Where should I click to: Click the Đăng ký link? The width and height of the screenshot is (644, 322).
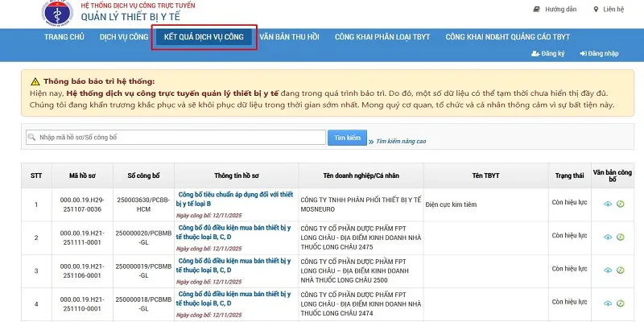point(553,54)
